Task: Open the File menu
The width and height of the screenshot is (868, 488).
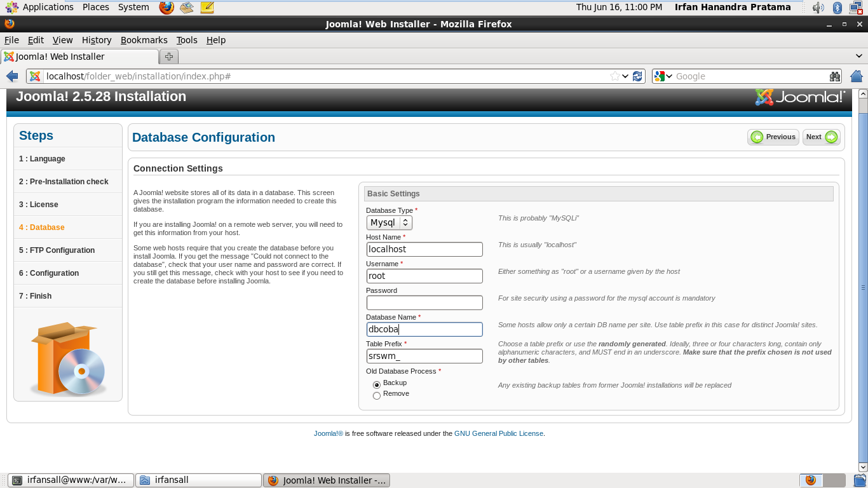Action: pos(11,40)
